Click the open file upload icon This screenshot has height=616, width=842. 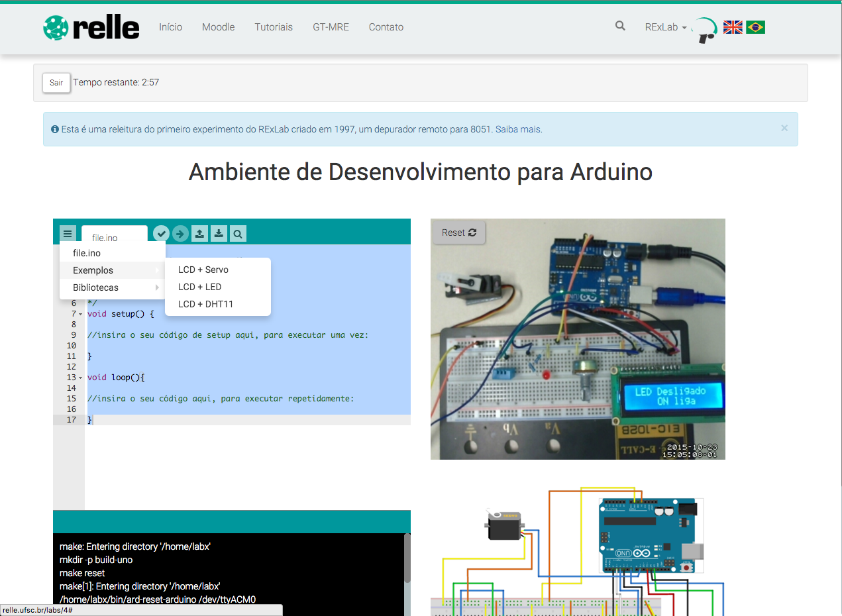[200, 233]
